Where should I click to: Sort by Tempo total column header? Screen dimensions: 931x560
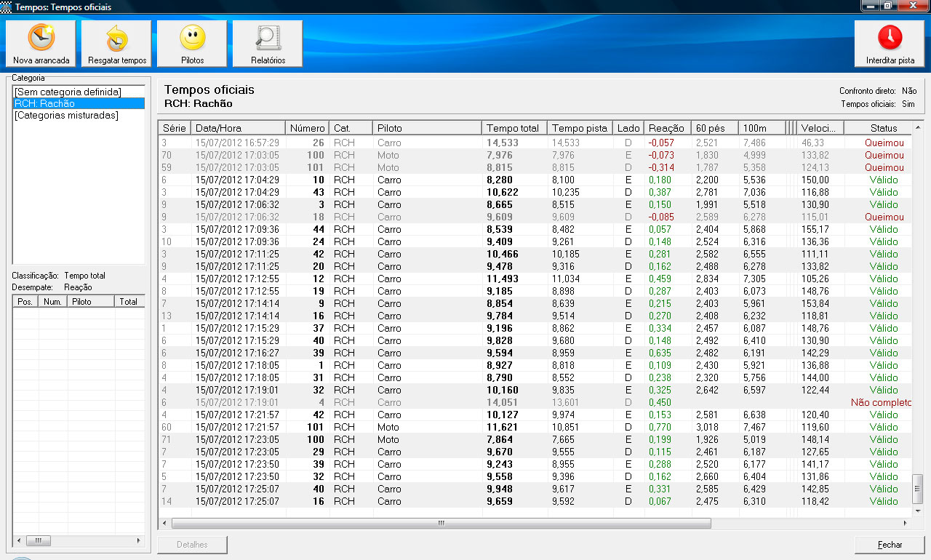(513, 128)
